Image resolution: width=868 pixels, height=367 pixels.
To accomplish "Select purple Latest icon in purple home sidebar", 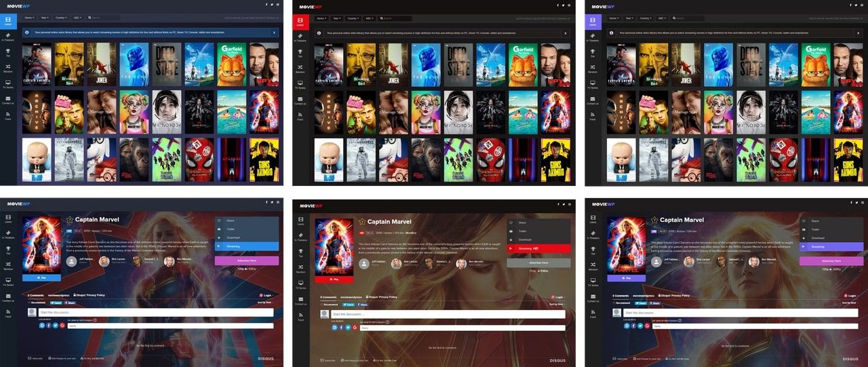I will click(x=593, y=22).
